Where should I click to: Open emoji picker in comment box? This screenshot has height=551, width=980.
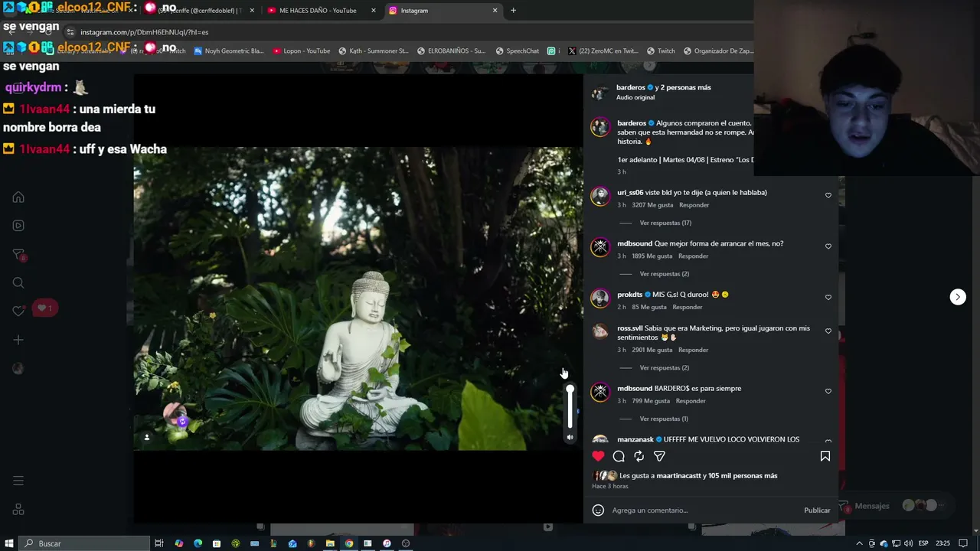pos(598,510)
